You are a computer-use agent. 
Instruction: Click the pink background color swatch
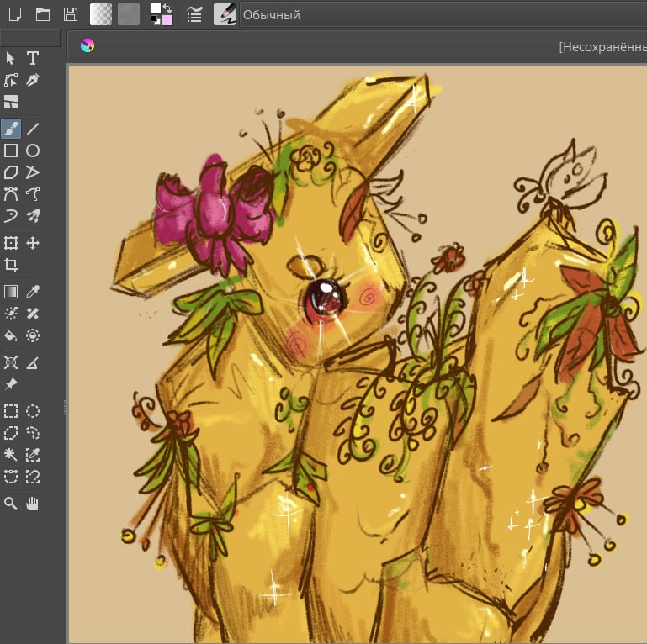167,20
